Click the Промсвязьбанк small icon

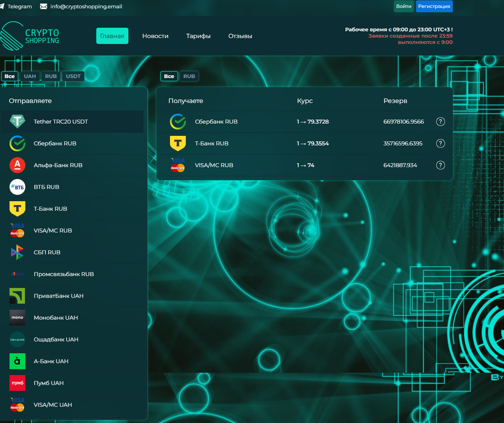17,274
